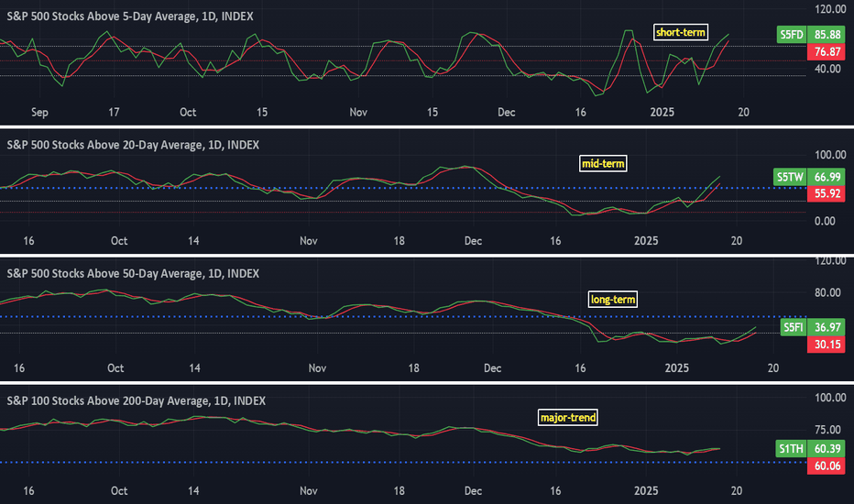Click the green 60.39 price label

click(x=827, y=449)
